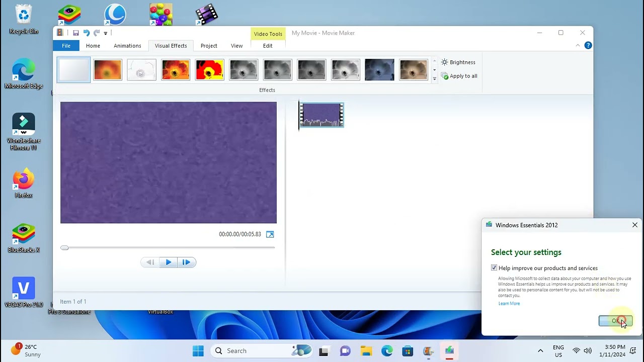Apply the red and yellow threshold effect

pyautogui.click(x=209, y=70)
